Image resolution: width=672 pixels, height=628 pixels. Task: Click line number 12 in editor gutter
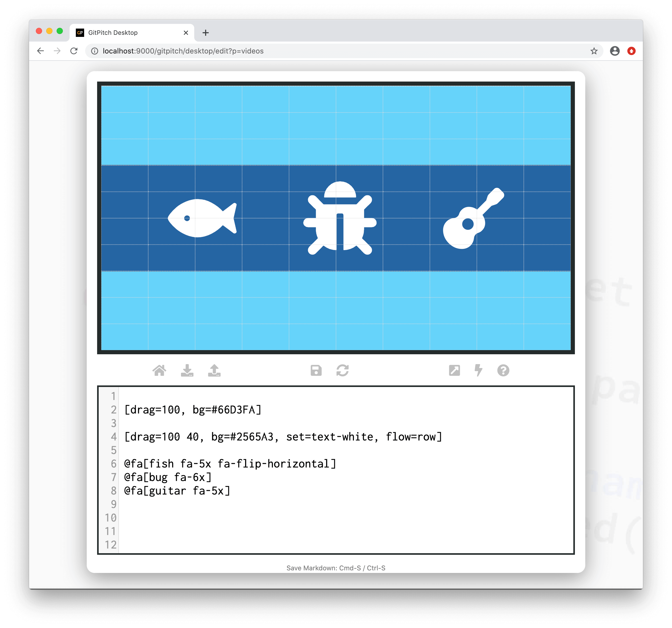[111, 545]
